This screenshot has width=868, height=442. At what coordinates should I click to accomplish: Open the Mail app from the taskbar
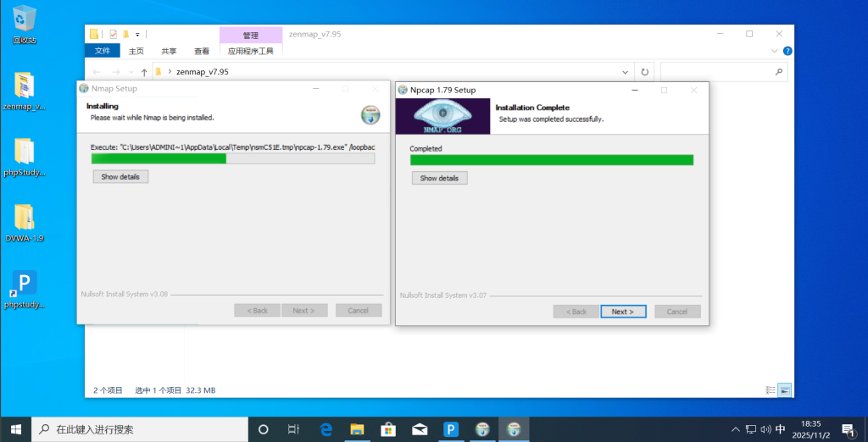(x=420, y=429)
